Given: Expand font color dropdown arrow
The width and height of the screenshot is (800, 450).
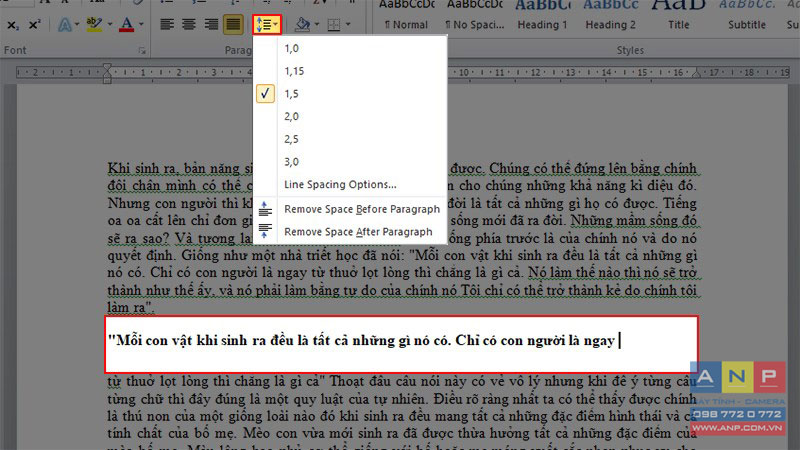Looking at the screenshot, I should pyautogui.click(x=141, y=24).
